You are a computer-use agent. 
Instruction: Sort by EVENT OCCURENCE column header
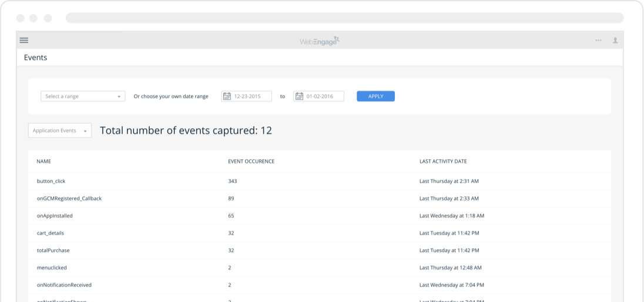click(x=251, y=162)
